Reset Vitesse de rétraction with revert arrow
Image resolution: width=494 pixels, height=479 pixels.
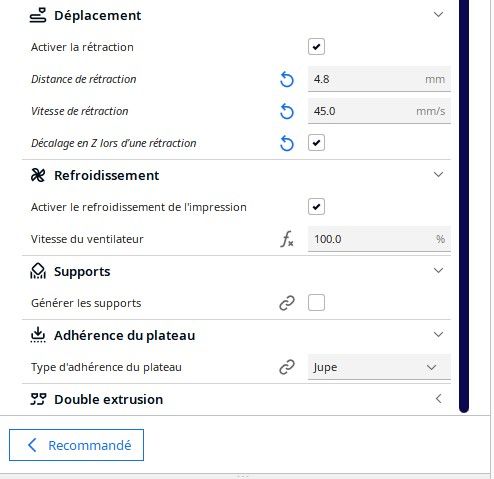click(287, 111)
